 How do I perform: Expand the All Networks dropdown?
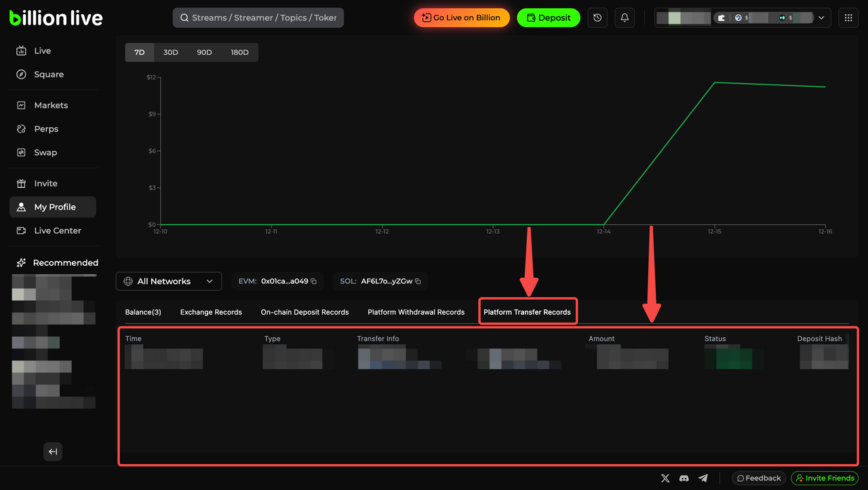click(169, 281)
